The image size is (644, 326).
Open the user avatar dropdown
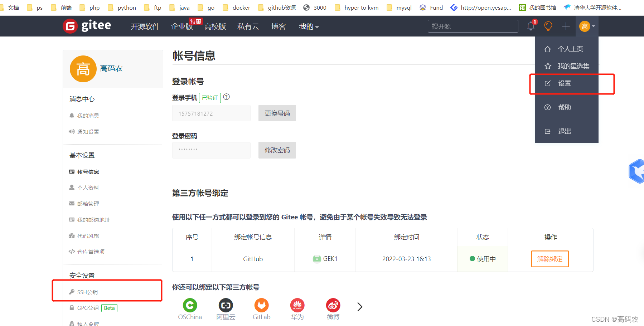(x=587, y=26)
